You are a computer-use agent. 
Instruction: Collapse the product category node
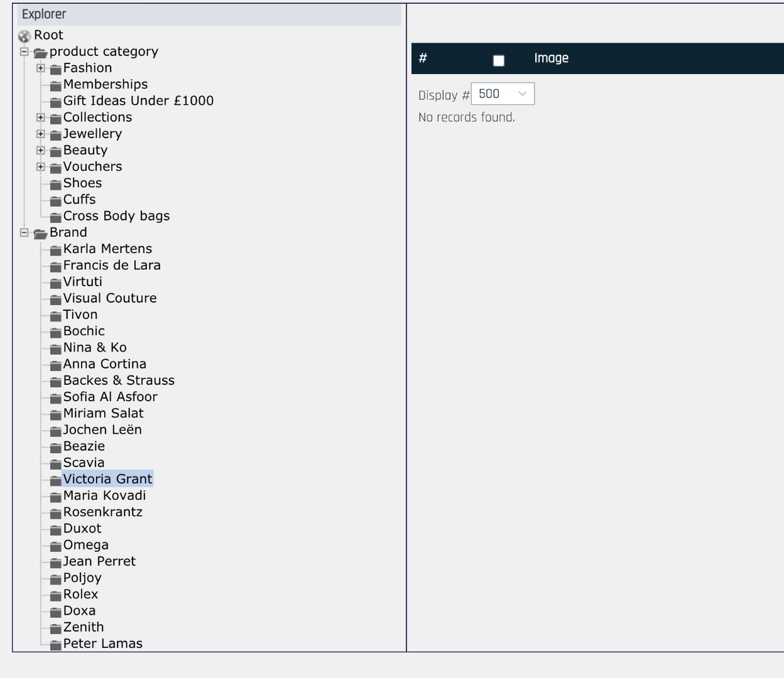click(x=24, y=51)
